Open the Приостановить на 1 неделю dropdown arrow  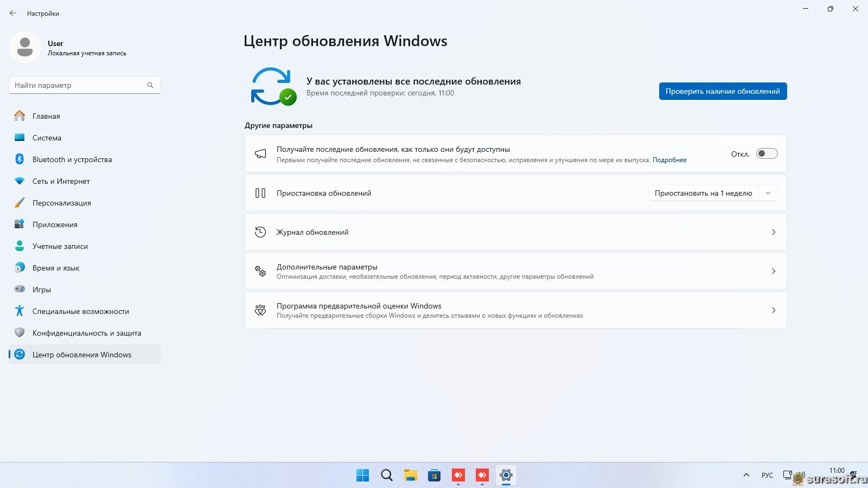pyautogui.click(x=768, y=193)
